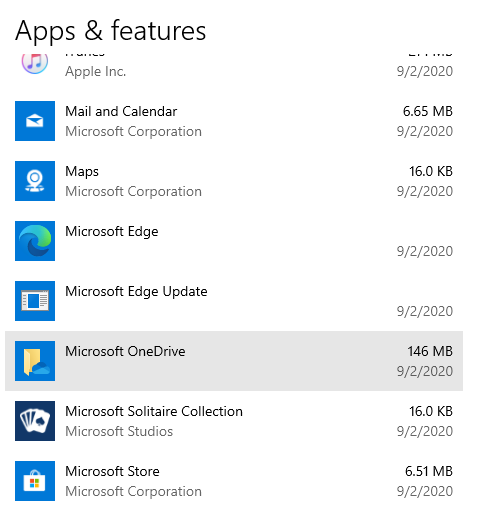Screen dimensions: 478x516
Task: Click the Apple Inc. publisher text
Action: coord(96,72)
